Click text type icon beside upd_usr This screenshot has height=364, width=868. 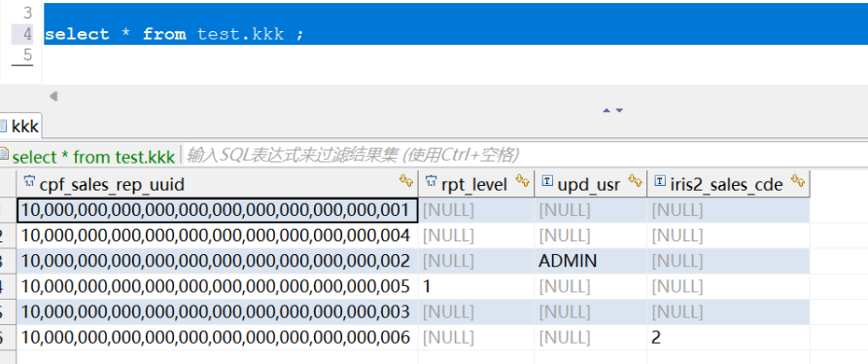click(547, 181)
